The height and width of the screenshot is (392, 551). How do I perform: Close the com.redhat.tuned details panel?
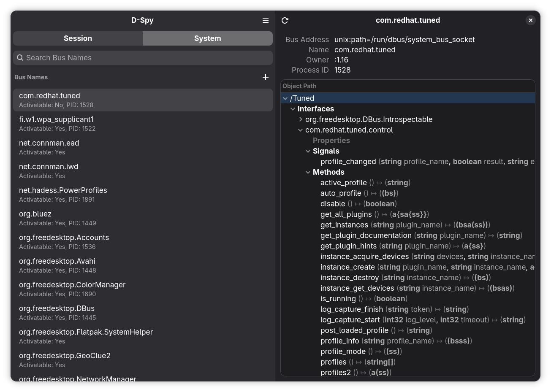[530, 20]
